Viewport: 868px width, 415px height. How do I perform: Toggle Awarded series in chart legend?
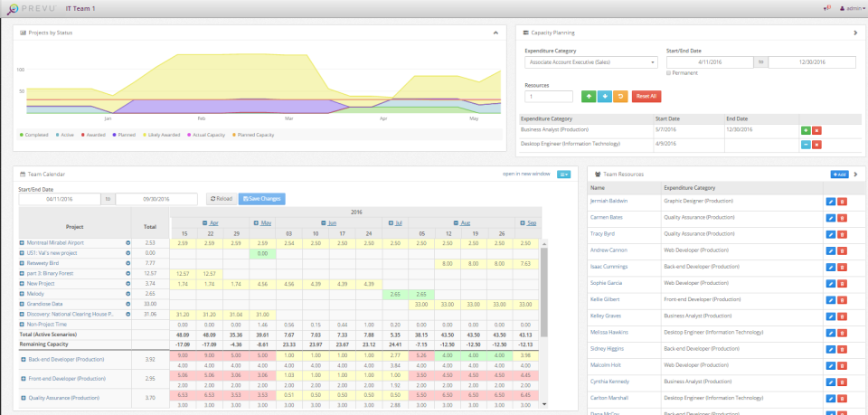click(x=93, y=135)
